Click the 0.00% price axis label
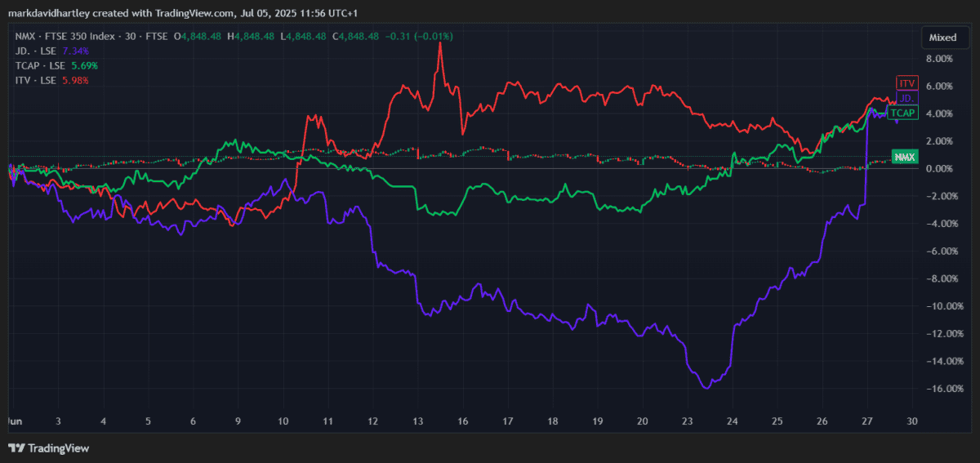The height and width of the screenshot is (463, 980). [x=938, y=169]
